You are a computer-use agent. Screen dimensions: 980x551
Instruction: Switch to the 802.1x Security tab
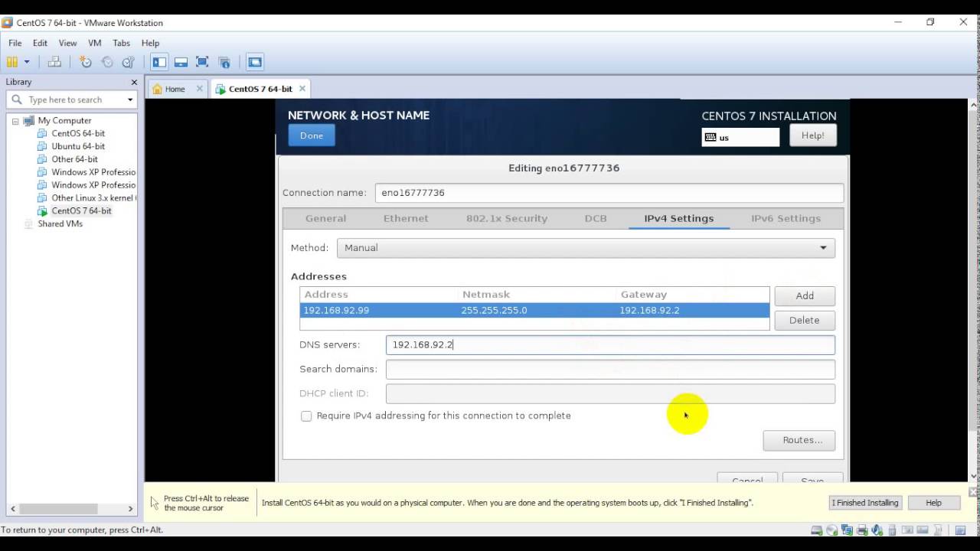507,218
